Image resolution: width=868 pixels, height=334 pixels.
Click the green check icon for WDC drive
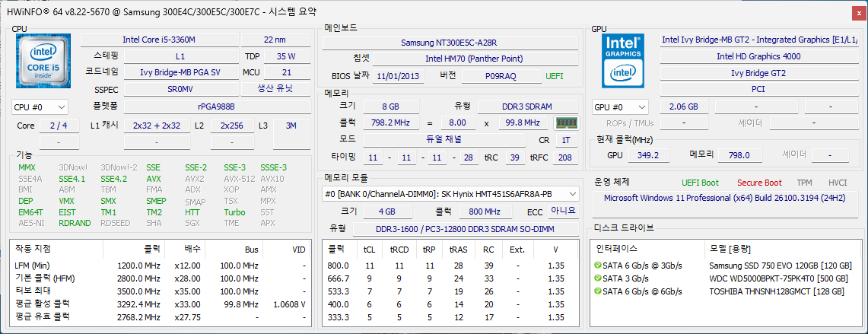[597, 278]
